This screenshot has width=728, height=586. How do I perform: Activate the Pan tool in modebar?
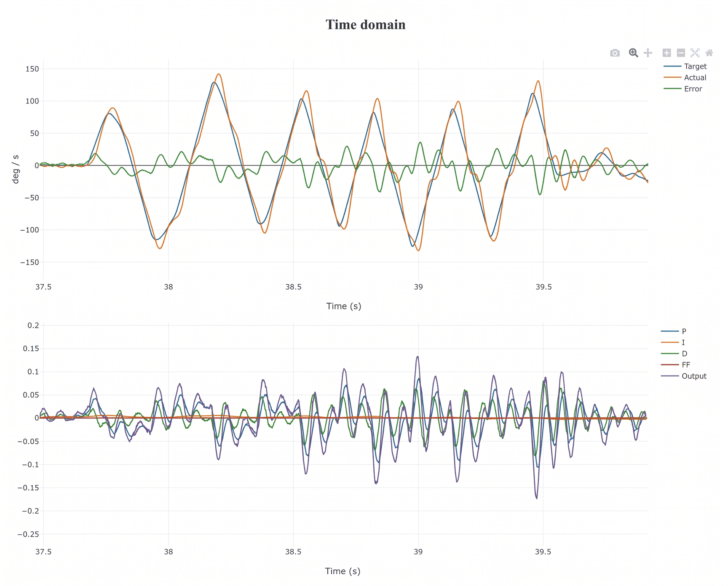[x=648, y=53]
